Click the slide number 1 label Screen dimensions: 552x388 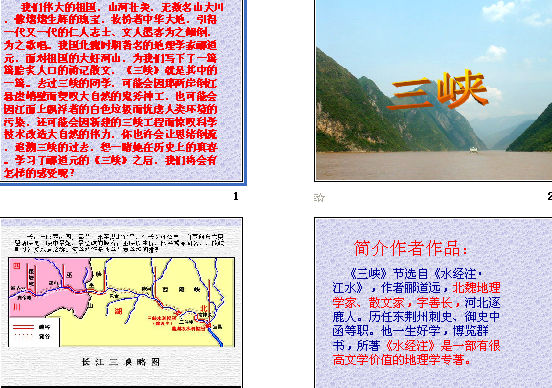coord(236,196)
